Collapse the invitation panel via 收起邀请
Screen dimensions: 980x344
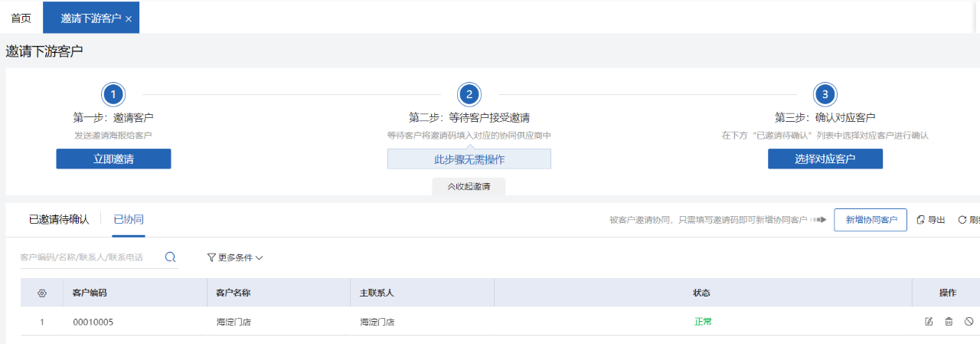coord(469,186)
